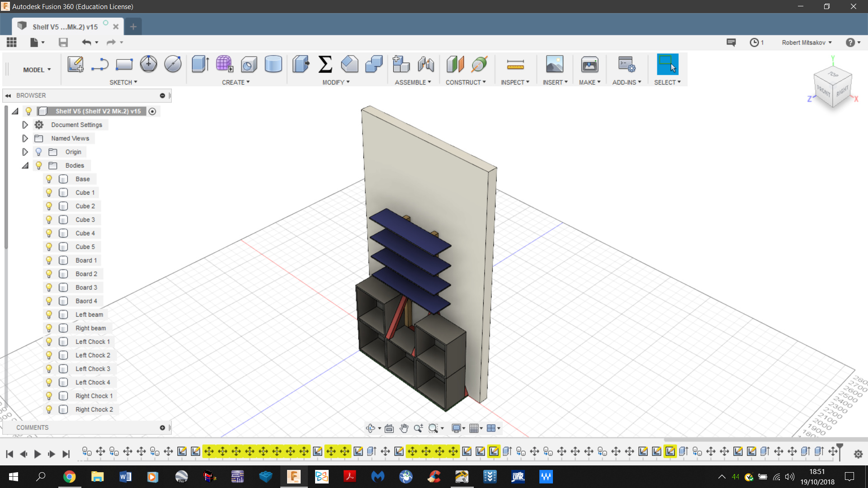The height and width of the screenshot is (488, 868).
Task: Toggle visibility bulb for Cube 1
Action: tap(49, 192)
